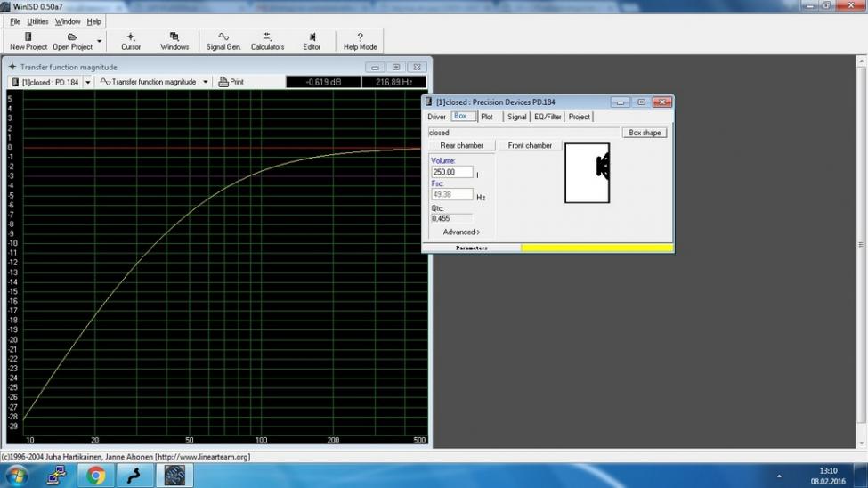Viewport: 868px width, 488px height.
Task: Print the transfer function graph
Action: click(x=231, y=82)
